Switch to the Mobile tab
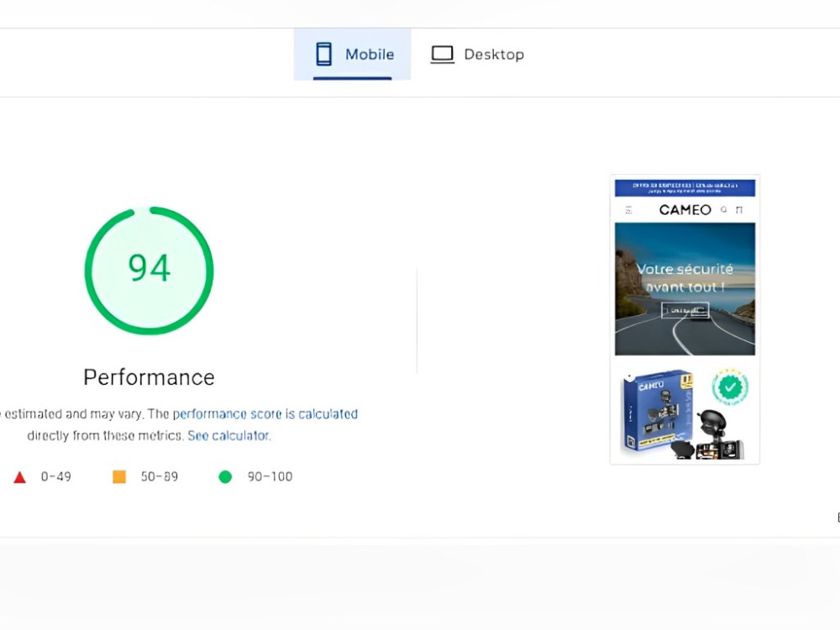840x630 pixels. coord(352,54)
